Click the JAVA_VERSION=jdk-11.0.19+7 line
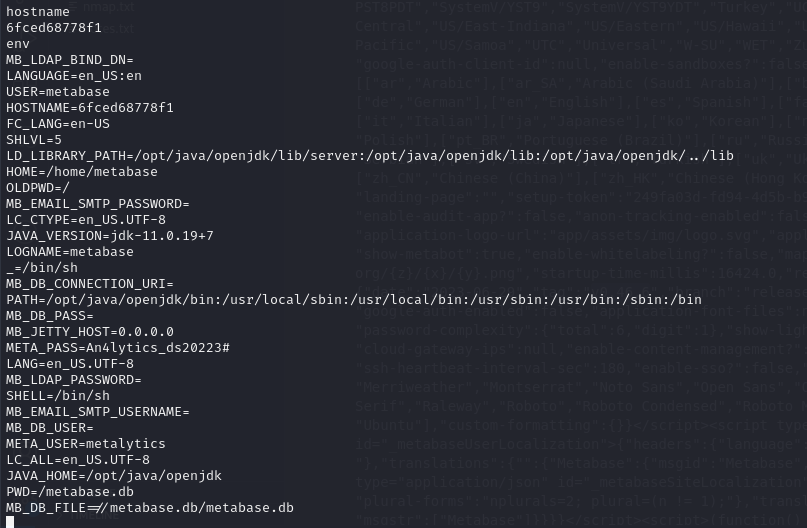Image resolution: width=807 pixels, height=528 pixels. tap(110, 236)
